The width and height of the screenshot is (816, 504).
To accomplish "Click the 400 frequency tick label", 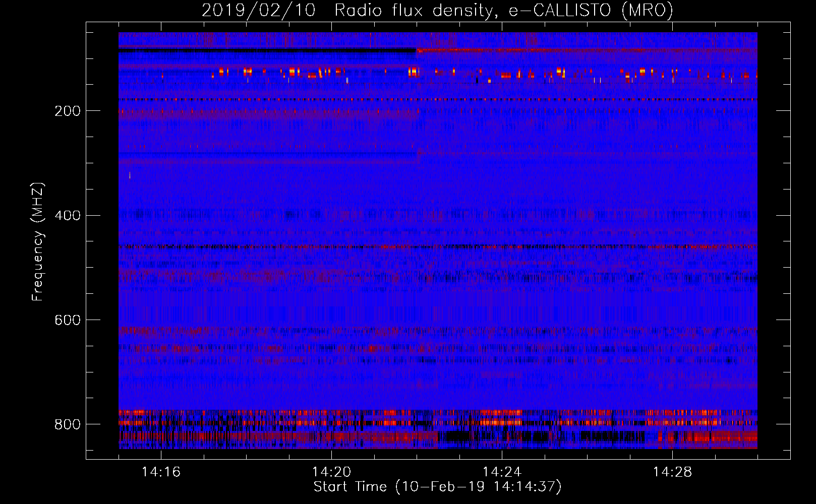I will pos(67,216).
